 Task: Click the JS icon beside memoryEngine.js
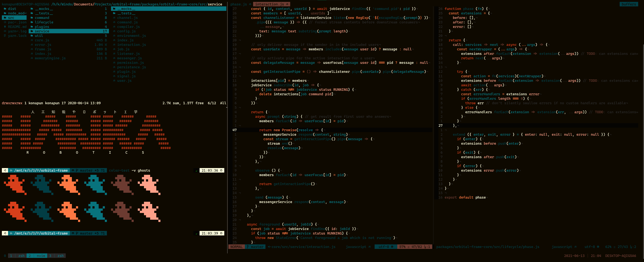click(x=32, y=58)
